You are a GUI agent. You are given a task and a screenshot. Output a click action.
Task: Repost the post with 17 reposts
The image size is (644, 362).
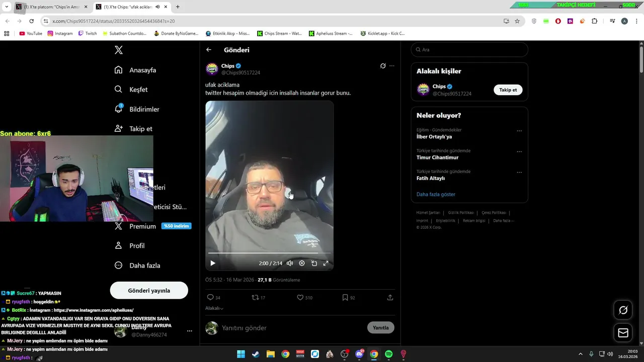tap(259, 298)
